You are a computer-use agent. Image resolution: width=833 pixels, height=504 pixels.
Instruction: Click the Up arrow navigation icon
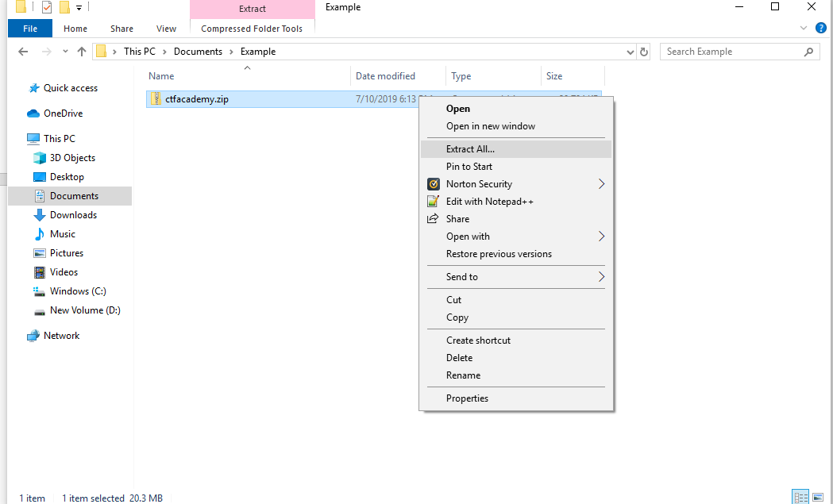point(82,52)
